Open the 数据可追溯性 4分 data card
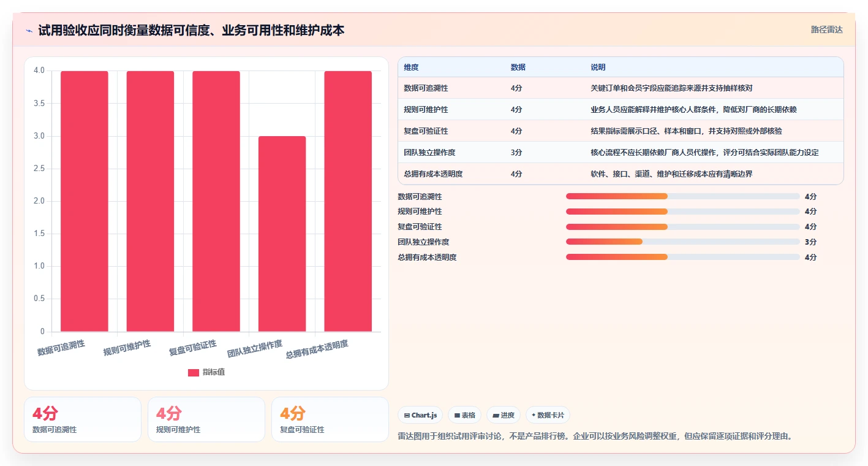The height and width of the screenshot is (466, 868). pyautogui.click(x=83, y=419)
